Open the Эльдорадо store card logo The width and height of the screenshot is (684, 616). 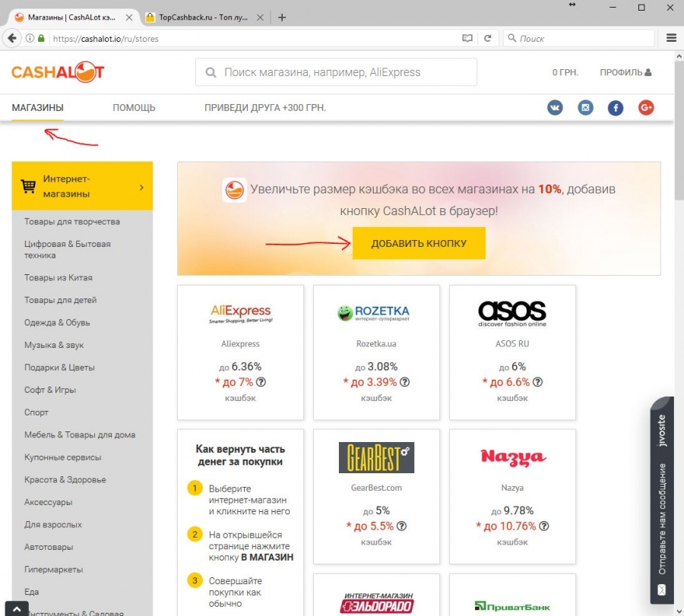376,603
